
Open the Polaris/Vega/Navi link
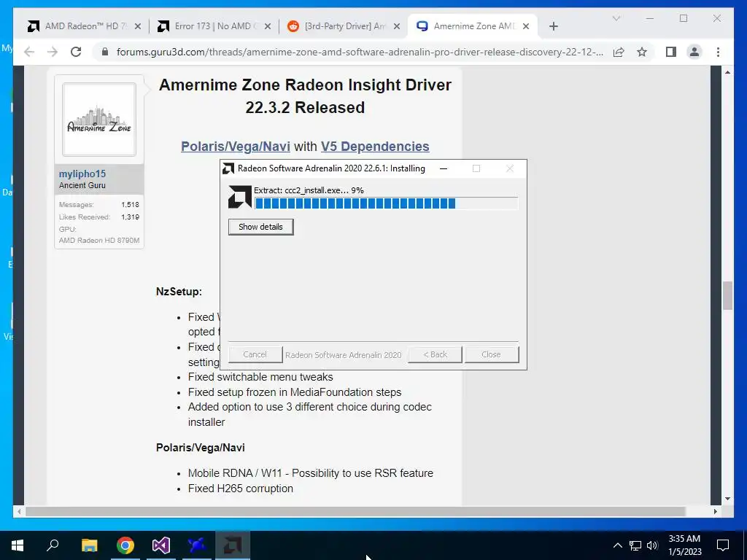(236, 147)
